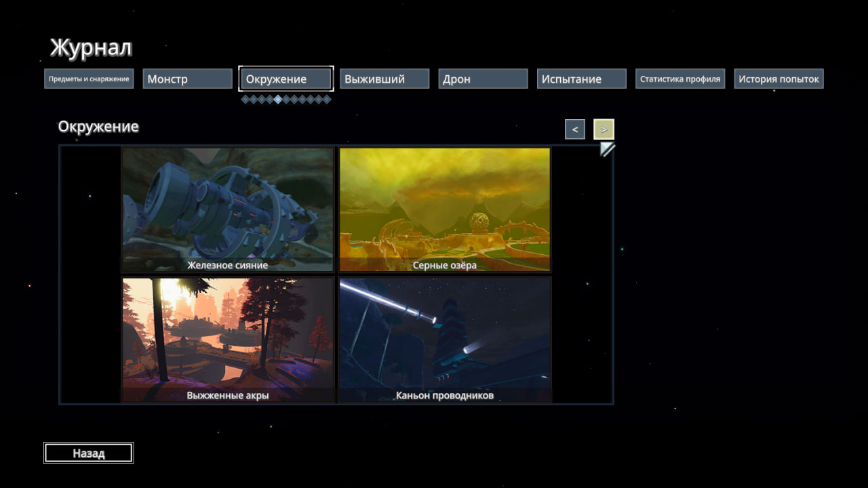Image resolution: width=868 pixels, height=488 pixels.
Task: Go to the previous environment page
Action: coord(575,129)
